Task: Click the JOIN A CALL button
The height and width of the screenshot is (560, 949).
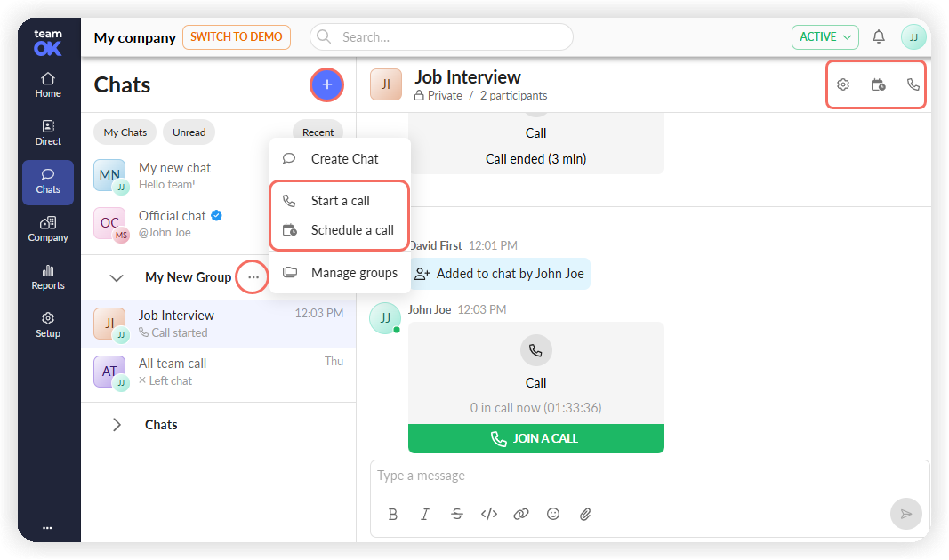Action: pos(535,438)
